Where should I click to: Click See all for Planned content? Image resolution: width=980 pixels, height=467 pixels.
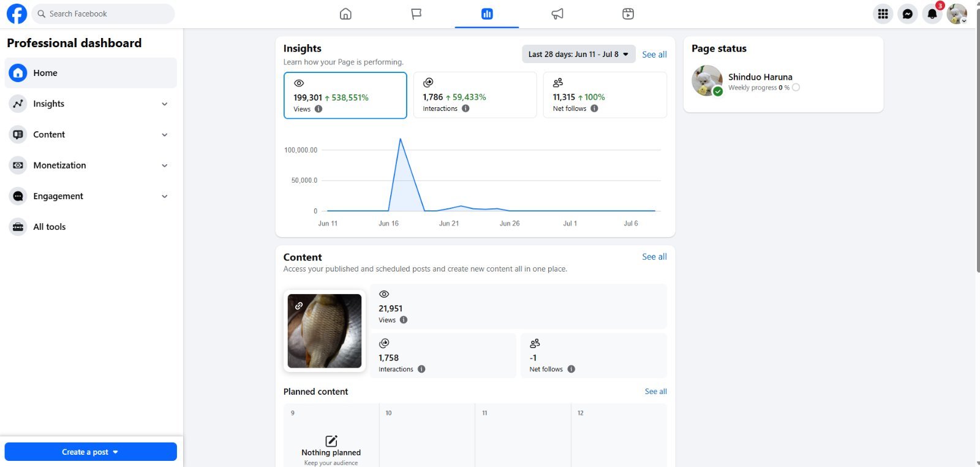tap(655, 392)
